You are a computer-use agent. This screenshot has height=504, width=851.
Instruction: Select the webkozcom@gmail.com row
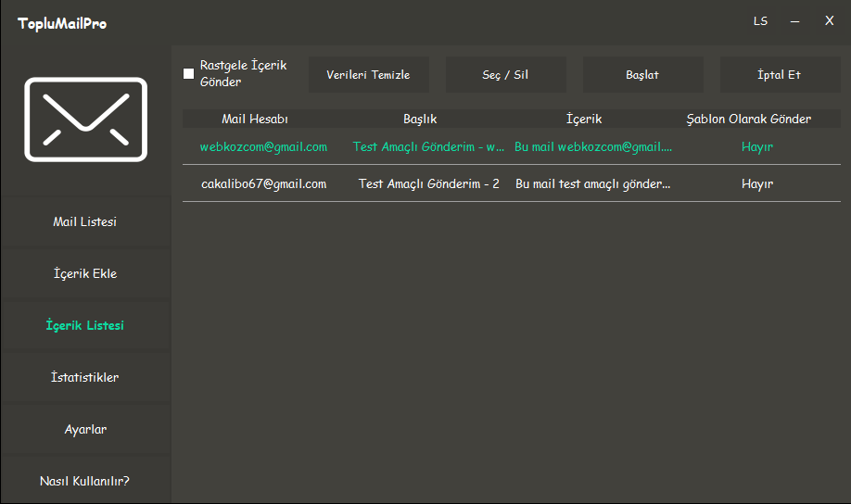263,147
